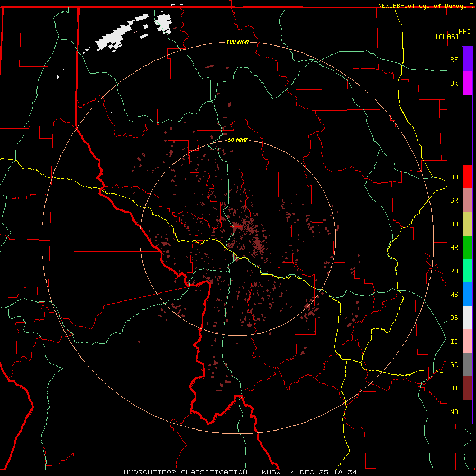Click the DS legend label
Viewport: 476px width, 476px height.
click(x=454, y=318)
